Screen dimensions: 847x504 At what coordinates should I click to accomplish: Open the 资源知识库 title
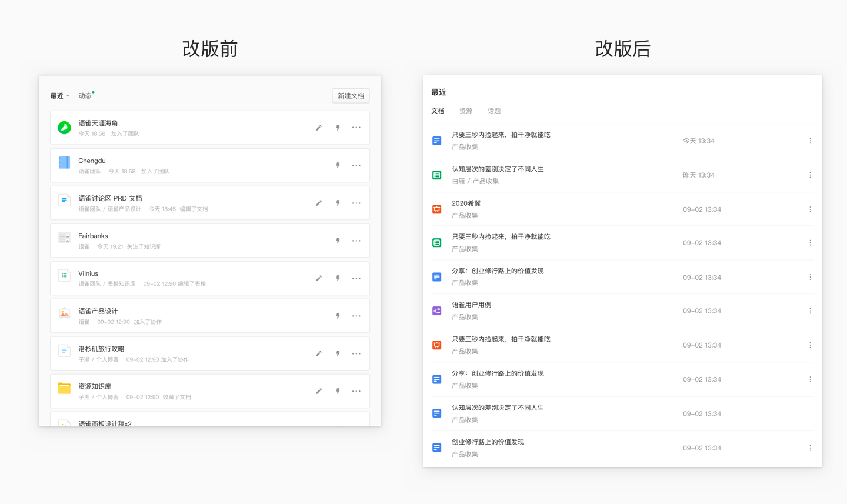tap(95, 386)
